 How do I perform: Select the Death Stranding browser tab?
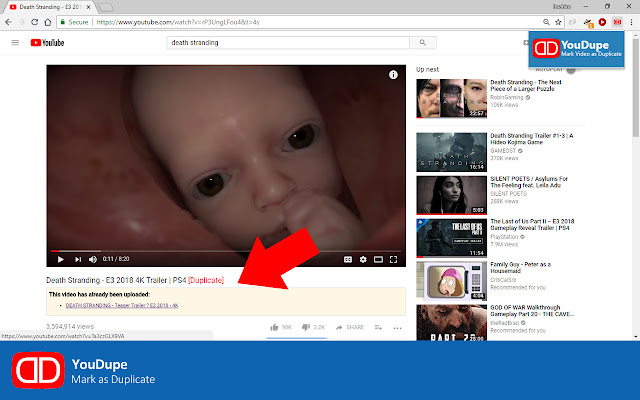(x=49, y=7)
